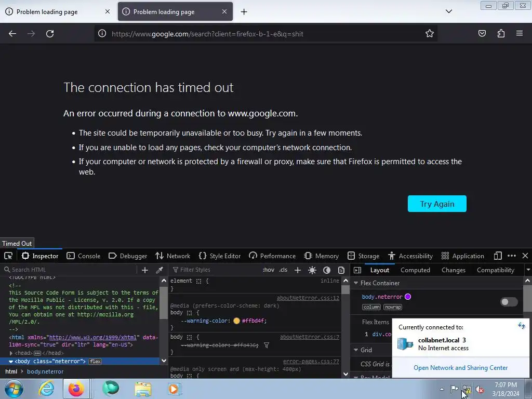Screen dimensions: 532x399
Task: Open the Windows Start button
Action: [x=14, y=389]
